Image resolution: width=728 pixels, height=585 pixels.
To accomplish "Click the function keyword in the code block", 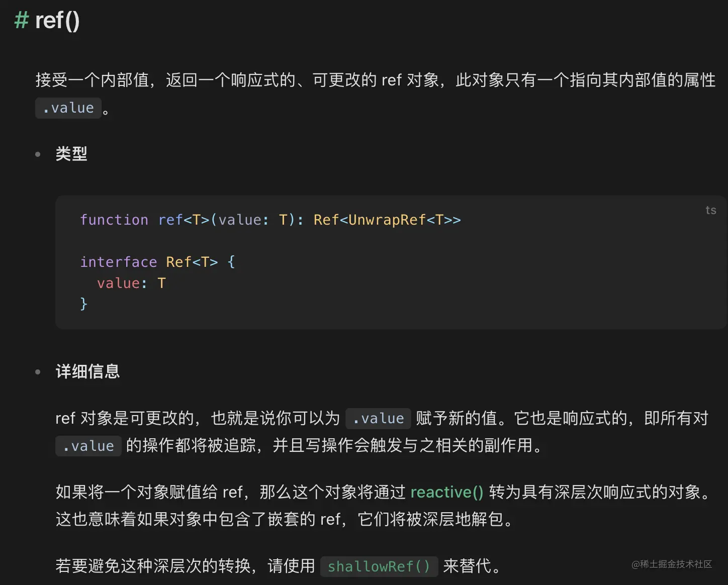I will (x=114, y=220).
